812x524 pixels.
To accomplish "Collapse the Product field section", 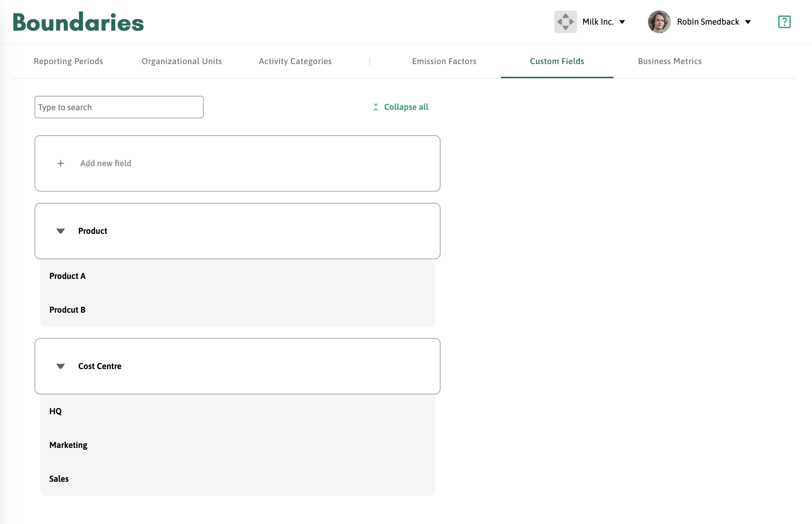I will [61, 231].
